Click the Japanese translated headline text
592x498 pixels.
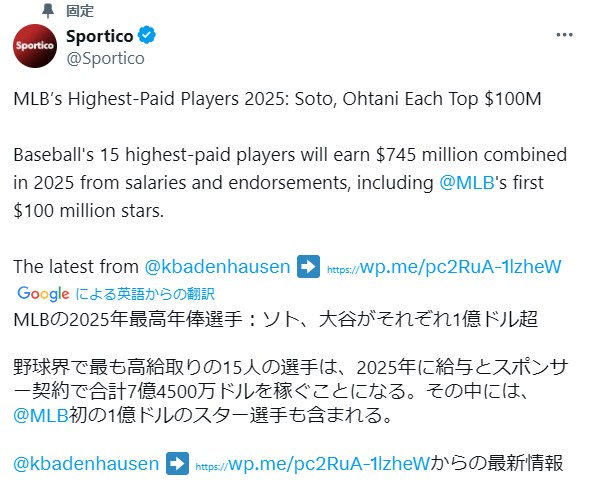pos(275,319)
